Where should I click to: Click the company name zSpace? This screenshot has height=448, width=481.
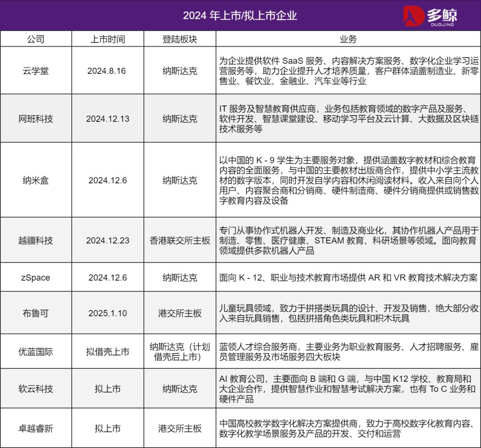(x=36, y=277)
